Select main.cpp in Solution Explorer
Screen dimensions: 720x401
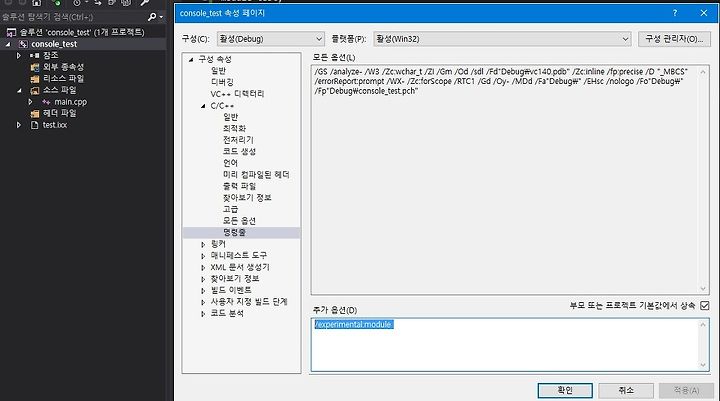click(x=70, y=102)
